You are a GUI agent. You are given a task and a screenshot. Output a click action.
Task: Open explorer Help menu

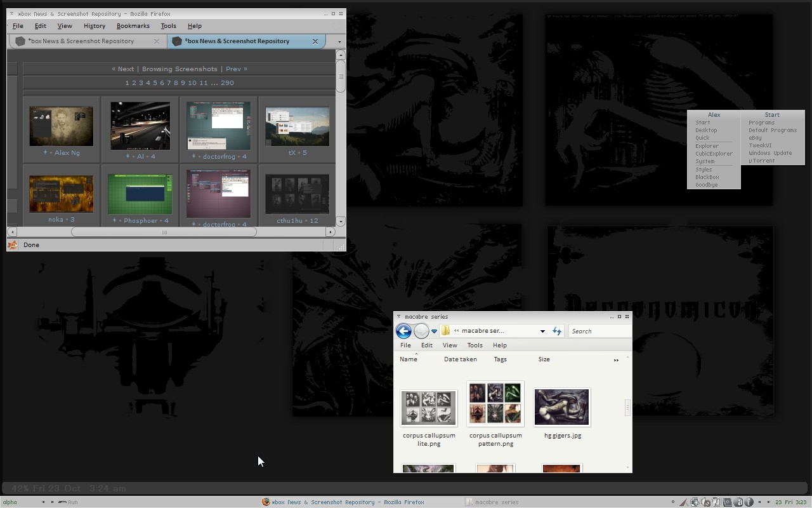[500, 345]
